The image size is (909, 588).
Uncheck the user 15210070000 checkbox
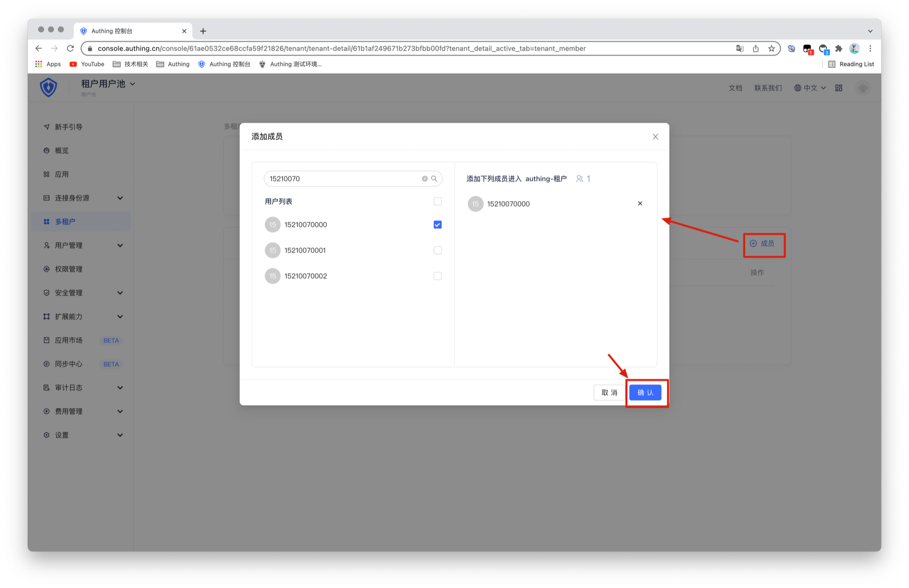pos(437,224)
